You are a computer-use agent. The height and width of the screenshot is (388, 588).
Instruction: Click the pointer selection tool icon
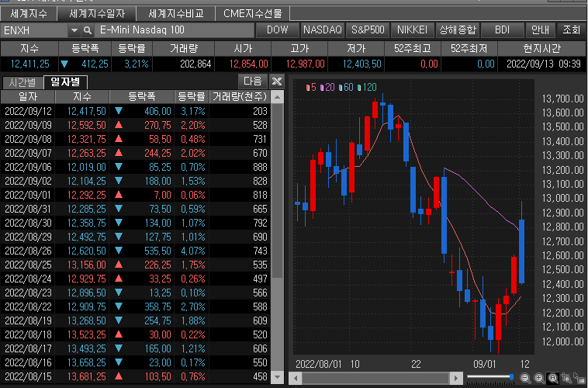point(579,378)
